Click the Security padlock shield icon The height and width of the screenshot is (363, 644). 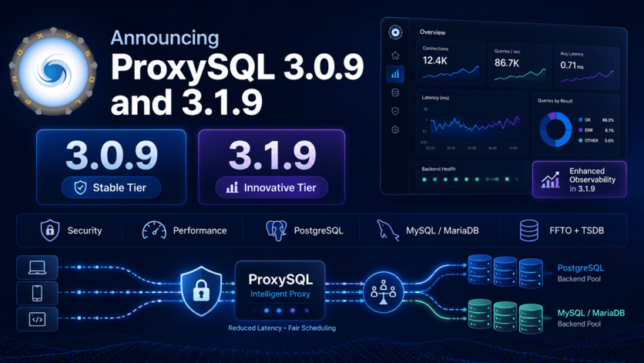[50, 230]
